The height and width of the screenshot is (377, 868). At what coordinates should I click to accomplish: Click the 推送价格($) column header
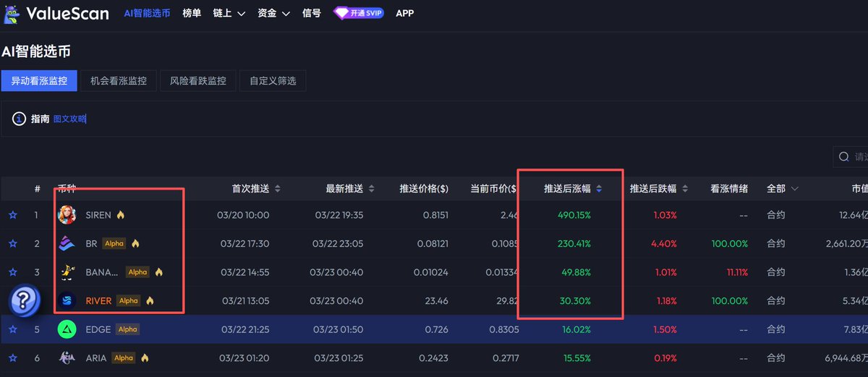(424, 188)
